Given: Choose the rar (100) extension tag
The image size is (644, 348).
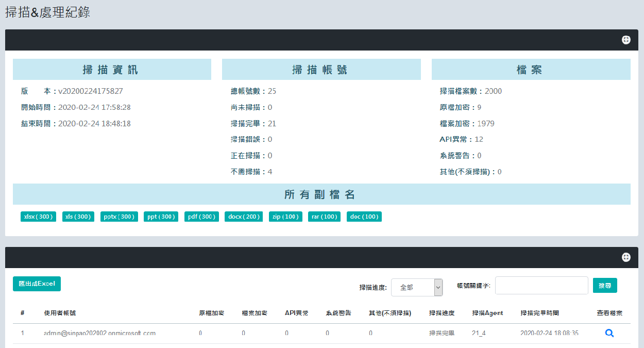Looking at the screenshot, I should (324, 217).
